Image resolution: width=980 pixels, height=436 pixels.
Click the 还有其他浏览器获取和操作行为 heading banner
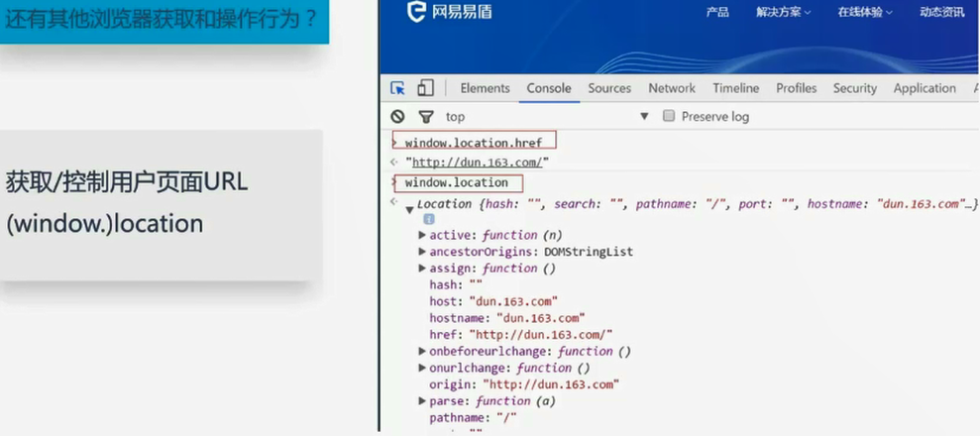164,20
